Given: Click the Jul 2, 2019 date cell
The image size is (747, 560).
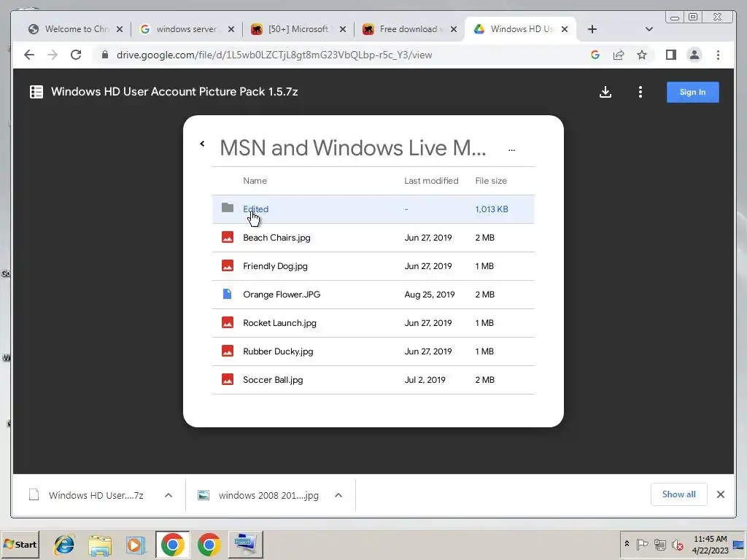Looking at the screenshot, I should pyautogui.click(x=425, y=379).
